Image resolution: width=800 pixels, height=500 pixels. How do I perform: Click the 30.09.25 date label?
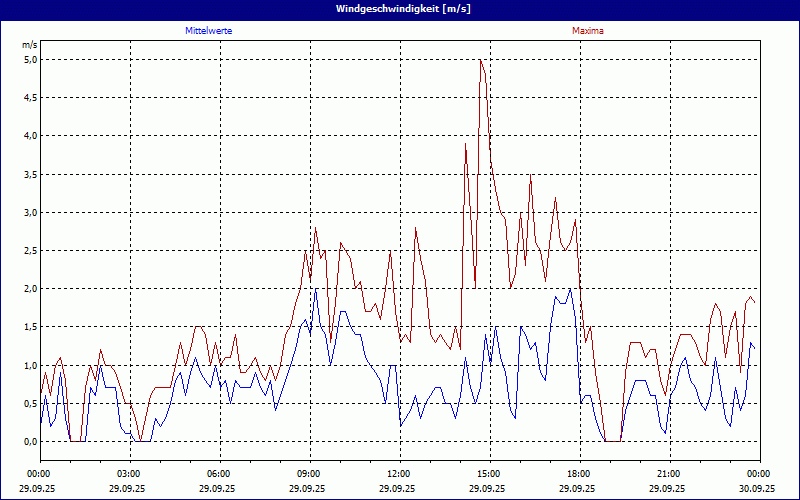pyautogui.click(x=758, y=489)
